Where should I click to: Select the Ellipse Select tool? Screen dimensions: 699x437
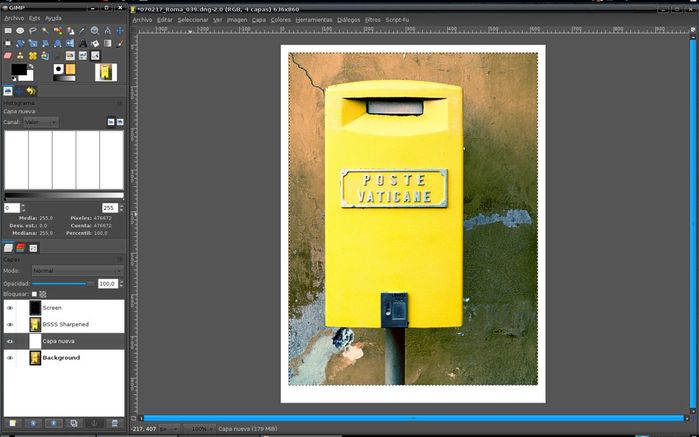20,31
